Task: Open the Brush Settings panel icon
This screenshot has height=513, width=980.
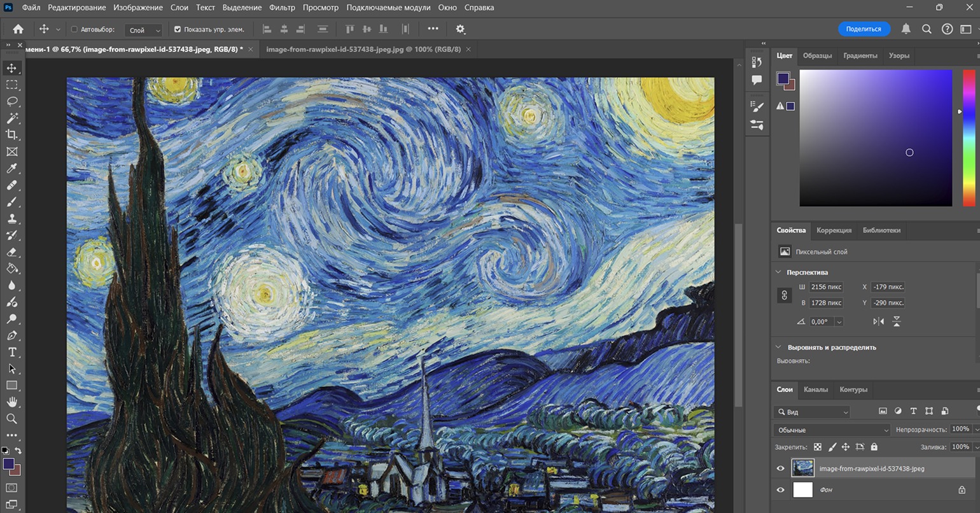Action: coord(757,106)
